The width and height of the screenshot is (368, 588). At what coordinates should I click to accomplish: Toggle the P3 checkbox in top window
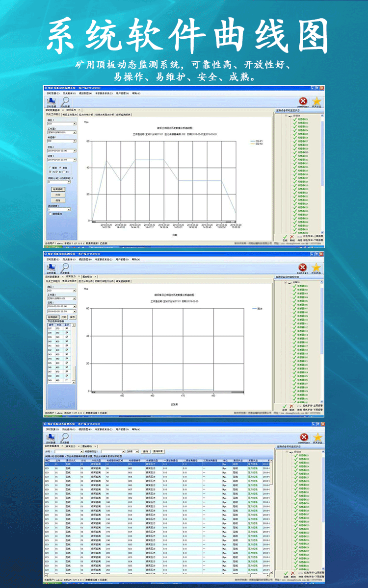(64, 171)
